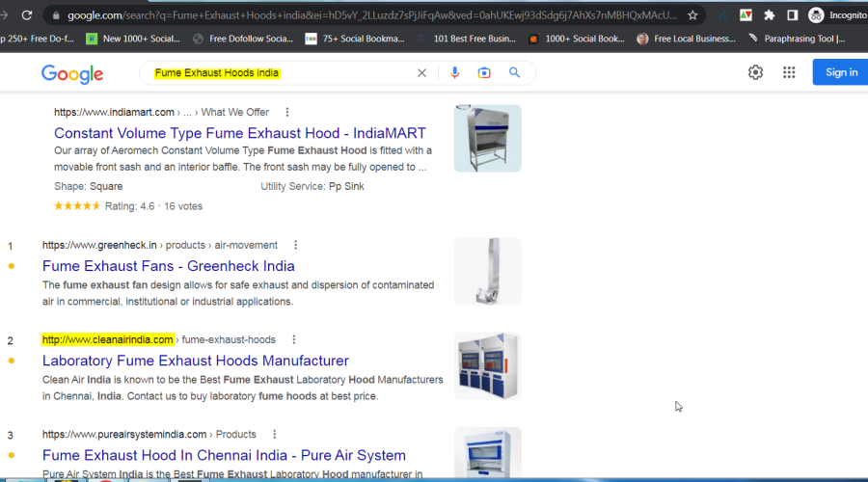
Task: Click the IndiaMART fume hood thumbnail
Action: pos(487,139)
